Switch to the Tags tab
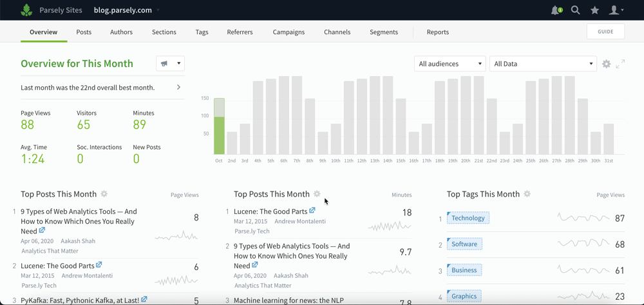The image size is (644, 305). coord(202,32)
